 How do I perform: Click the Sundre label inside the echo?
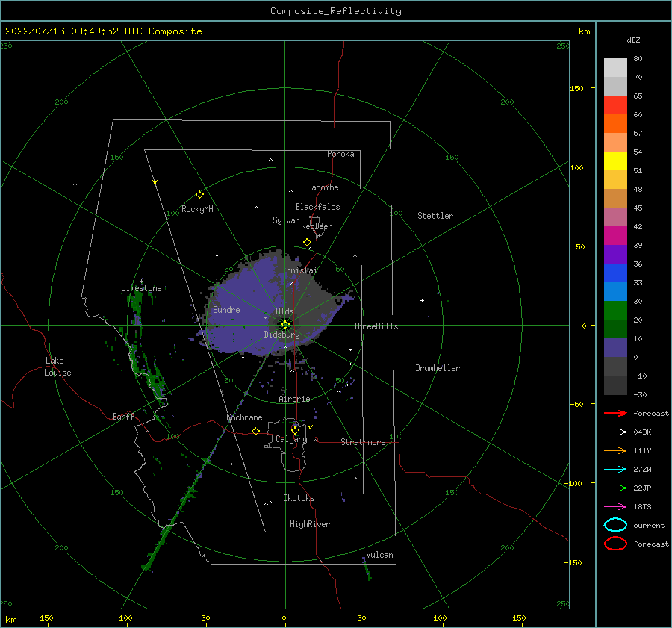point(226,309)
